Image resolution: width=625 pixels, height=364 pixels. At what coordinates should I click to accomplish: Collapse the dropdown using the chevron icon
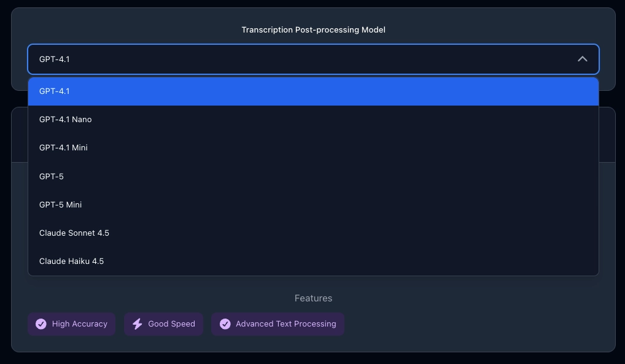coord(582,59)
